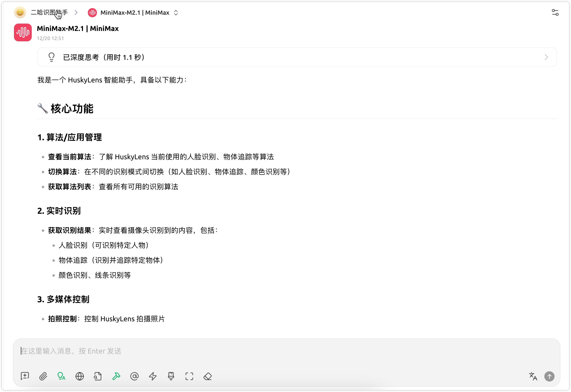Click the translate icon in input bar
This screenshot has height=392, width=571.
point(533,376)
